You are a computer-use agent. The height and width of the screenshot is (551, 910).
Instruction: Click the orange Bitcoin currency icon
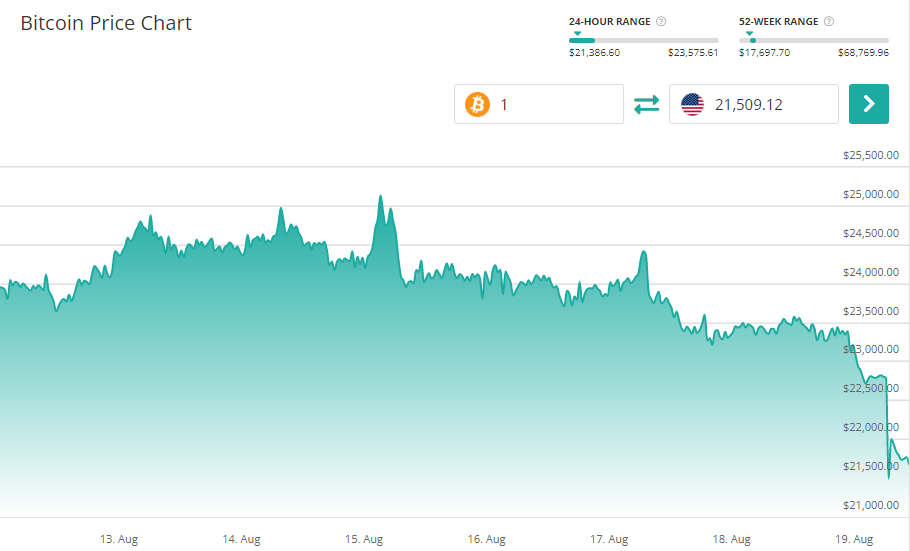point(478,104)
